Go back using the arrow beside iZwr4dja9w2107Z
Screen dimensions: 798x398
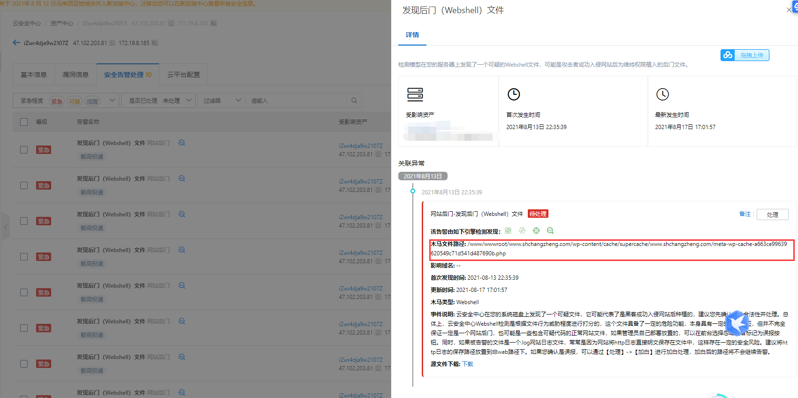16,43
